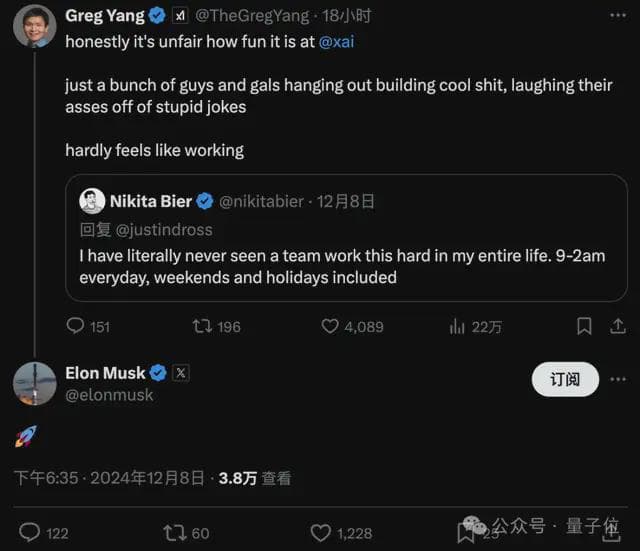Bookmark Greg Yang's post
This screenshot has height=551, width=640.
click(584, 326)
